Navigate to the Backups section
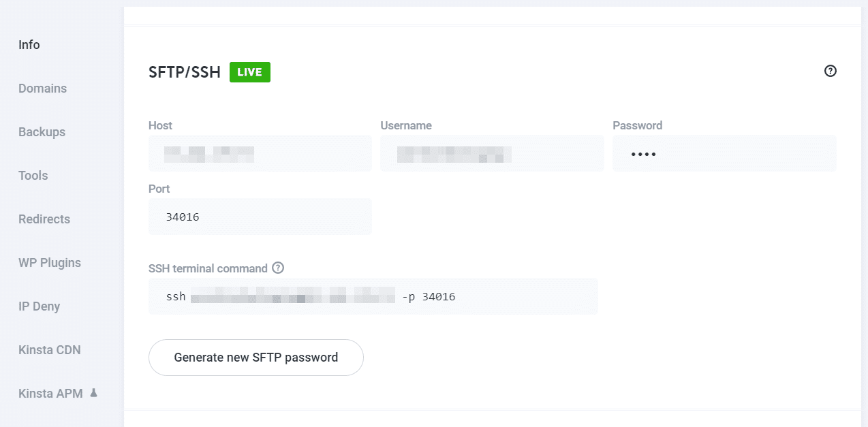 click(x=42, y=131)
